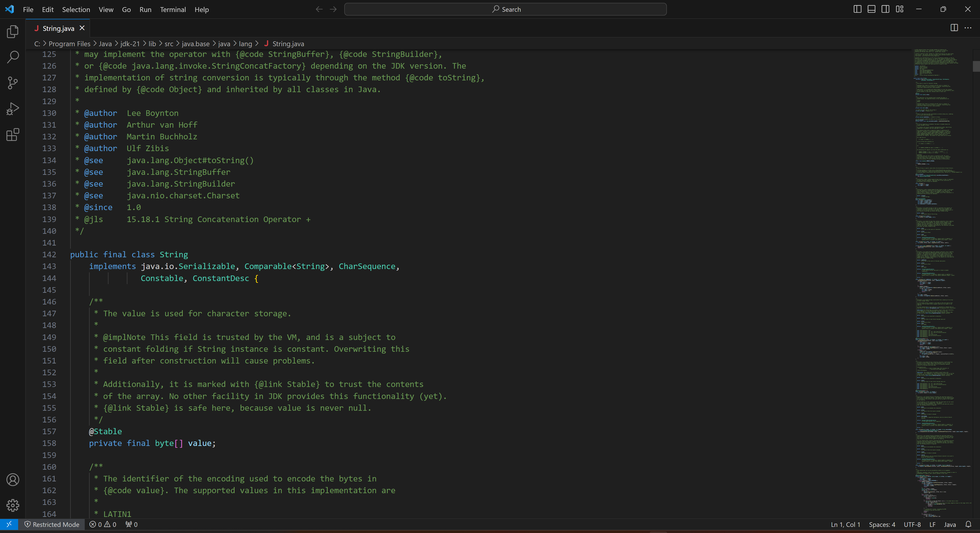
Task: Expand lib breadcrumb segment
Action: pyautogui.click(x=152, y=44)
